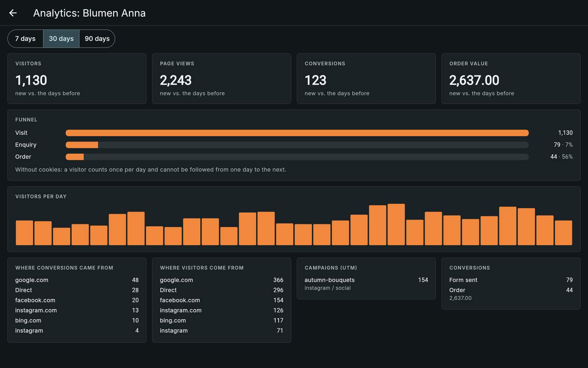
Task: Click 2,637.00 in the Order Value card
Action: click(x=474, y=80)
